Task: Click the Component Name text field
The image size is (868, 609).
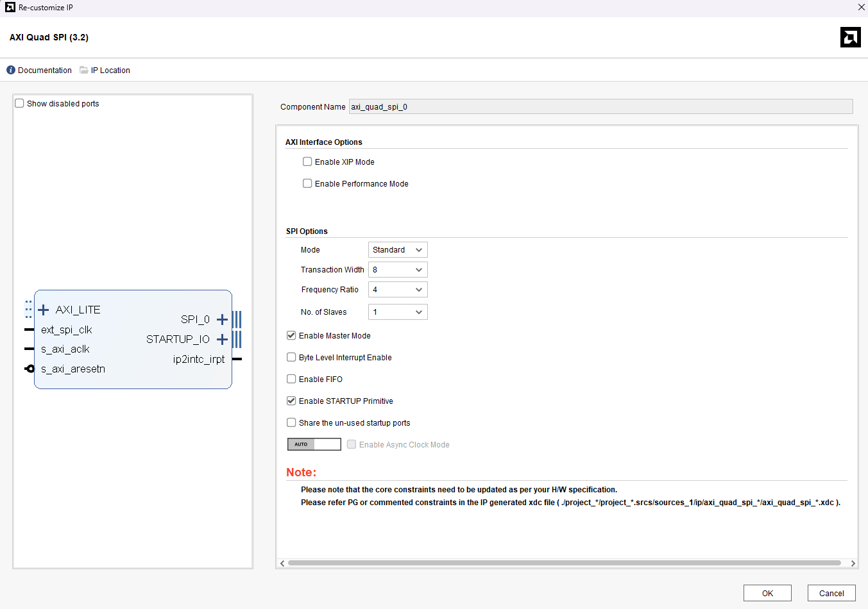Action: [x=600, y=107]
